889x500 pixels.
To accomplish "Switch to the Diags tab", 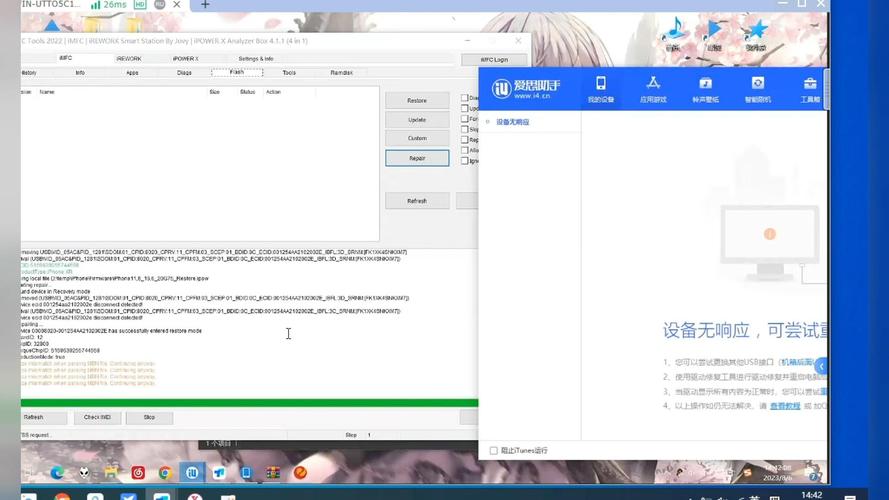I will [184, 73].
